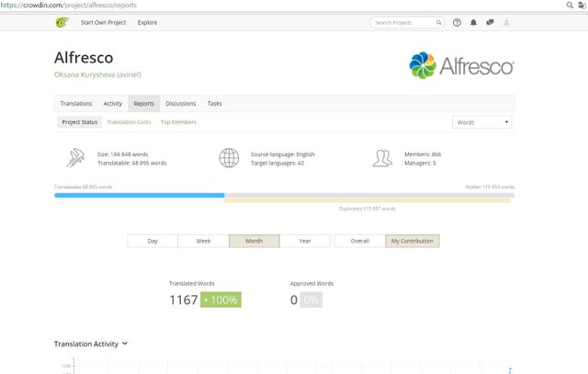Click the Alfresco project logo
588x374 pixels.
point(461,65)
